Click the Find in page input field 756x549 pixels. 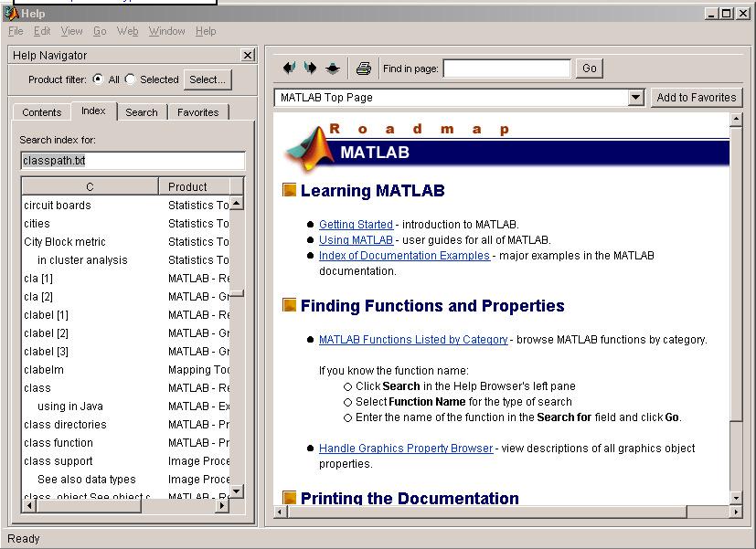pyautogui.click(x=506, y=69)
